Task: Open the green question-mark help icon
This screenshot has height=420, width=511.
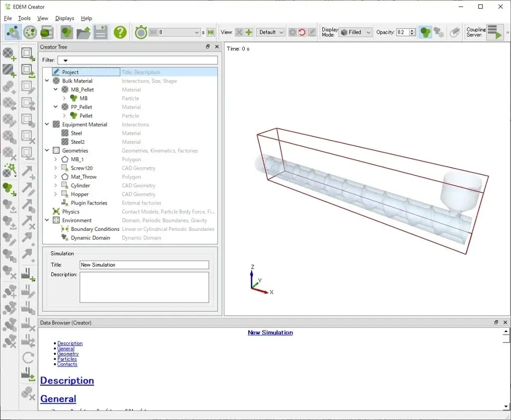Action: pyautogui.click(x=120, y=32)
